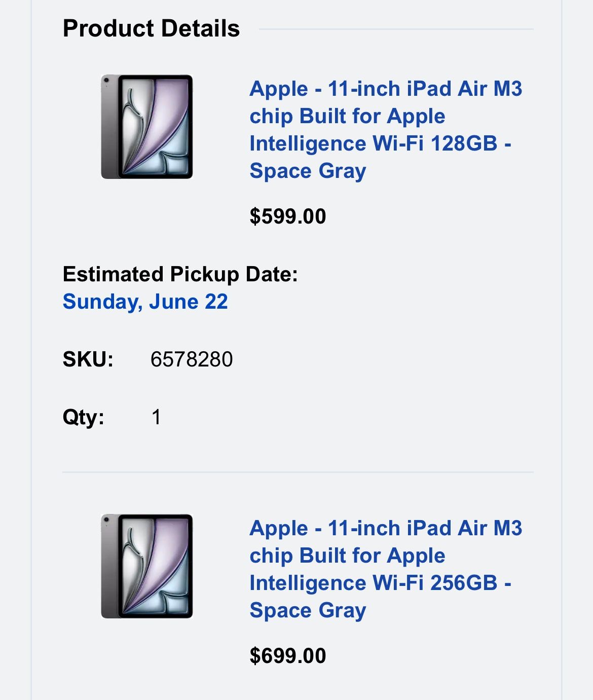Click the $699.00 price
This screenshot has width=593, height=700.
[287, 656]
